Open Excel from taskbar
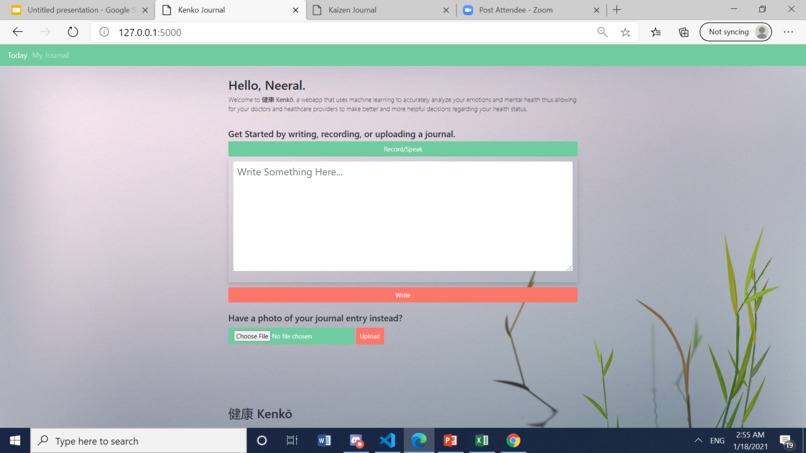Screen dimensions: 806x453 pyautogui.click(x=482, y=441)
